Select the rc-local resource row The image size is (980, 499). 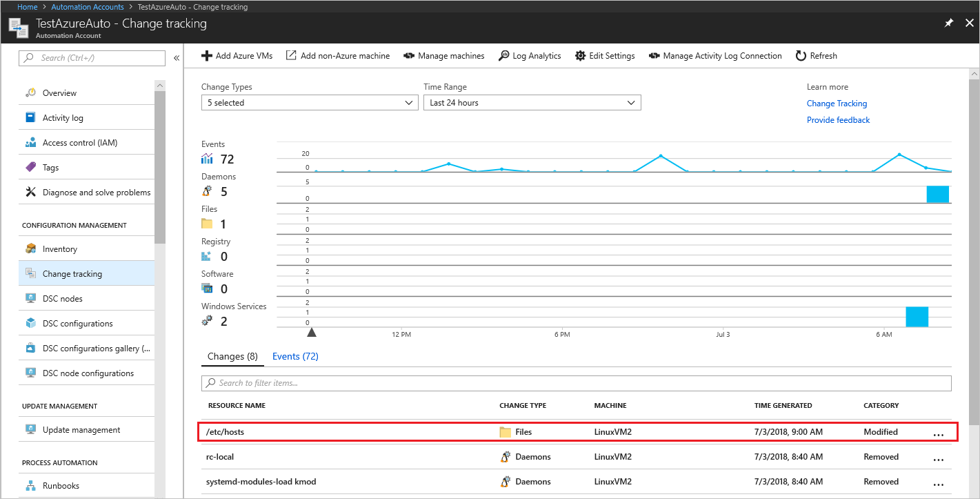point(577,457)
